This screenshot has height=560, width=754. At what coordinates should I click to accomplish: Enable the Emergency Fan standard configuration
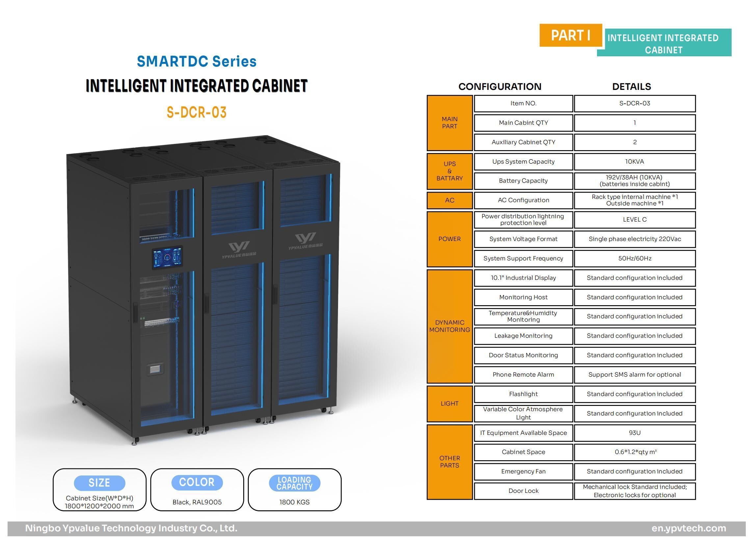click(634, 471)
